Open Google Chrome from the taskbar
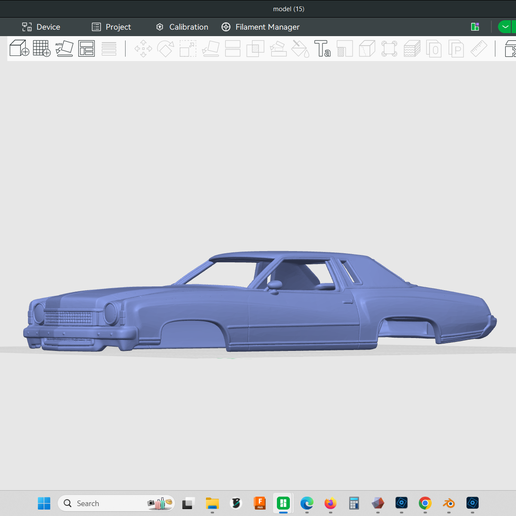 click(x=425, y=503)
